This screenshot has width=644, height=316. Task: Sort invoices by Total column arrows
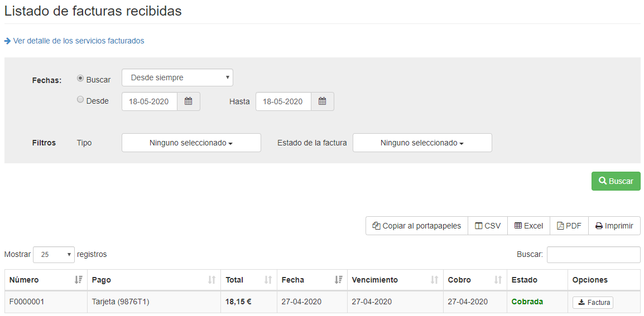coord(268,280)
